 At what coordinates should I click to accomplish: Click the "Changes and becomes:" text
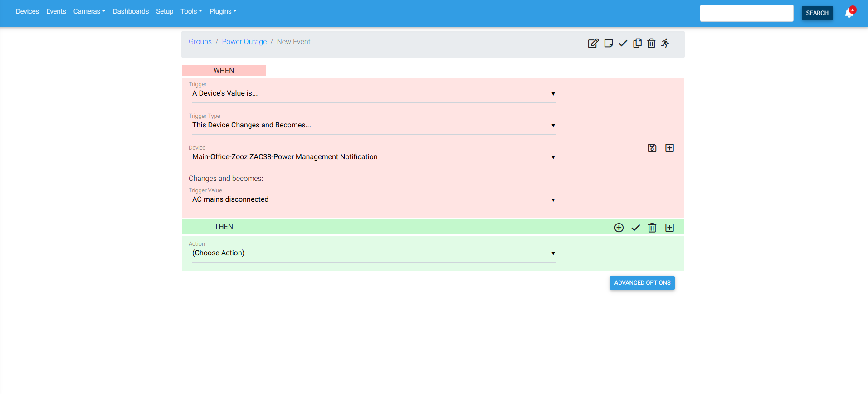pyautogui.click(x=226, y=179)
